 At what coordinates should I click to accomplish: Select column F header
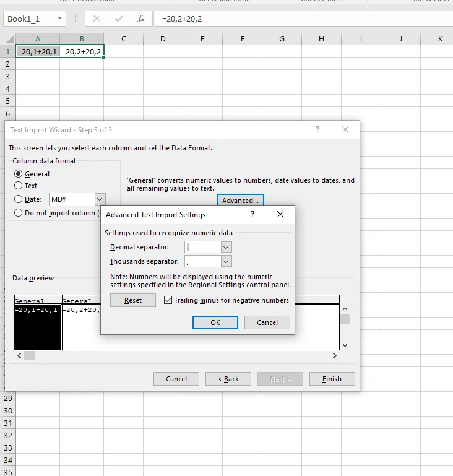point(242,39)
